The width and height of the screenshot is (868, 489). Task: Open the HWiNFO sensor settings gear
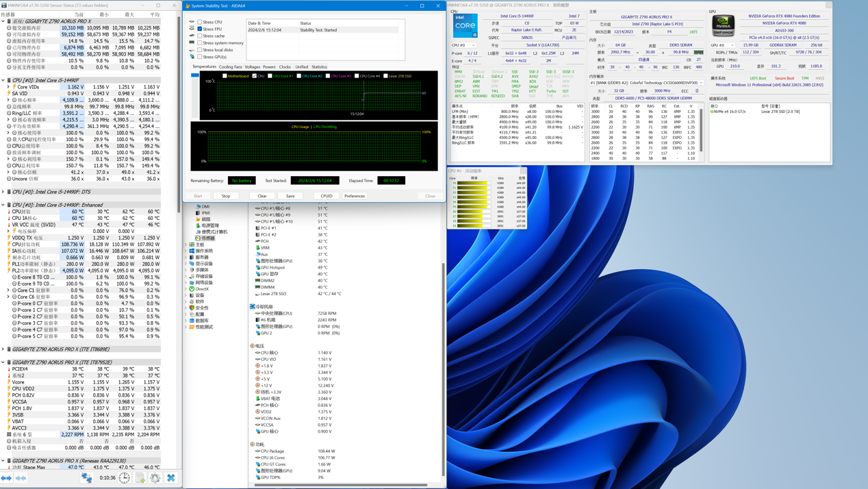tap(155, 478)
